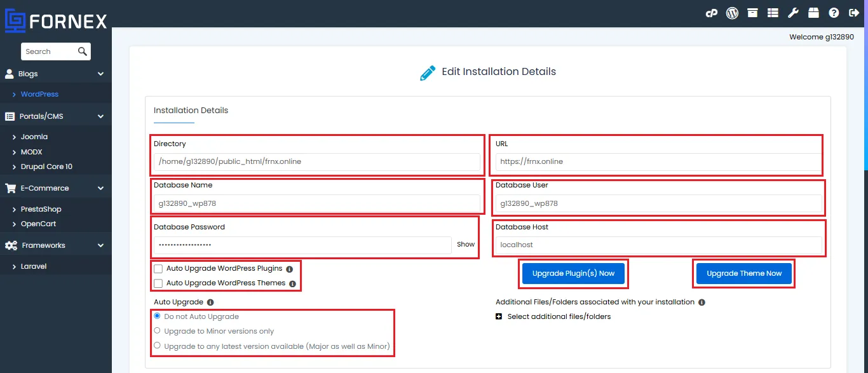Open the cPanel control panel icon
The image size is (868, 373).
[x=712, y=13]
